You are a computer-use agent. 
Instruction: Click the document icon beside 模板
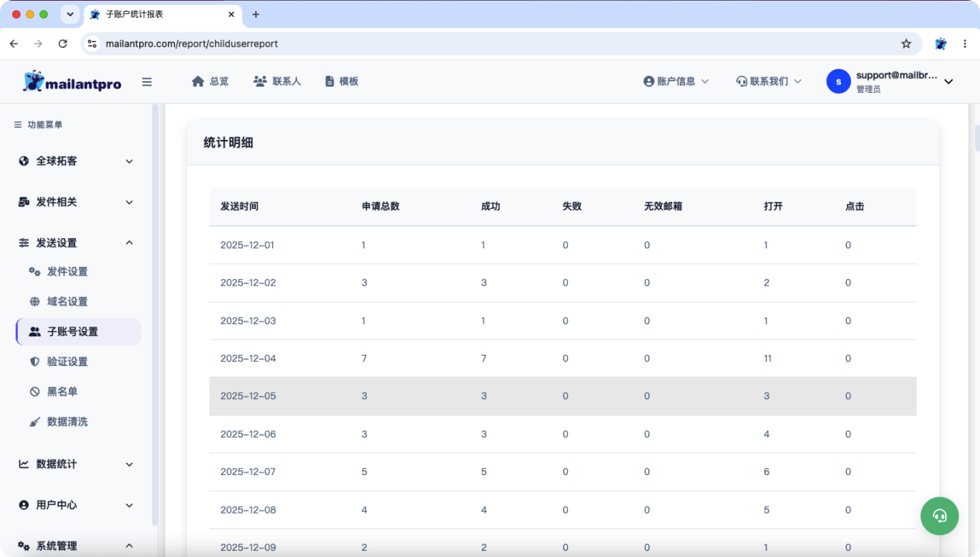click(x=330, y=81)
